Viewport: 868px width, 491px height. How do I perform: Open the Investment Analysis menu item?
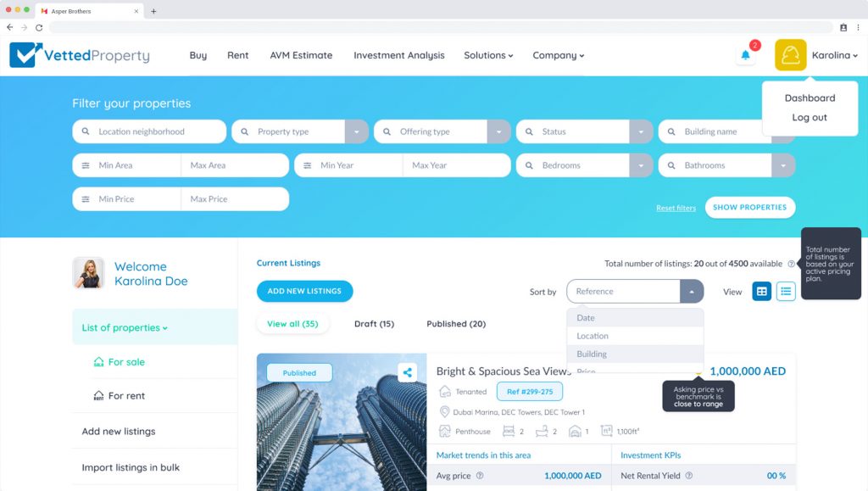[398, 55]
